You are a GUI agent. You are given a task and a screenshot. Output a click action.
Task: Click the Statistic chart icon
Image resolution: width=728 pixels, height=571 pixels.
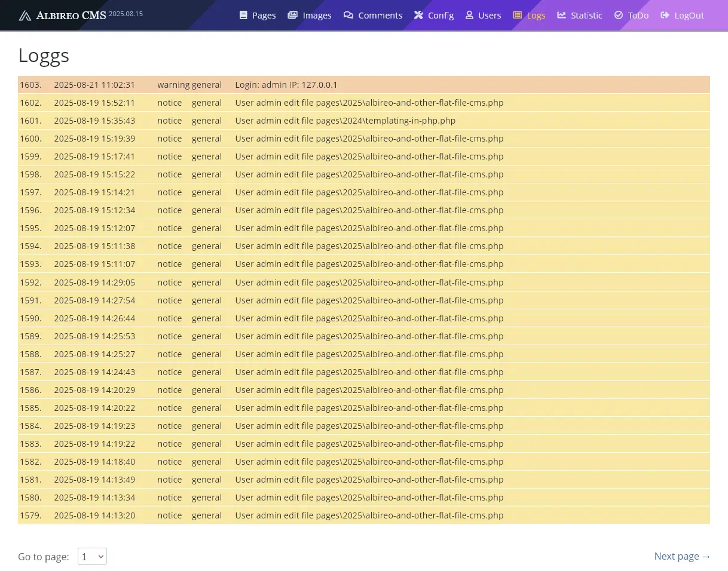(561, 16)
